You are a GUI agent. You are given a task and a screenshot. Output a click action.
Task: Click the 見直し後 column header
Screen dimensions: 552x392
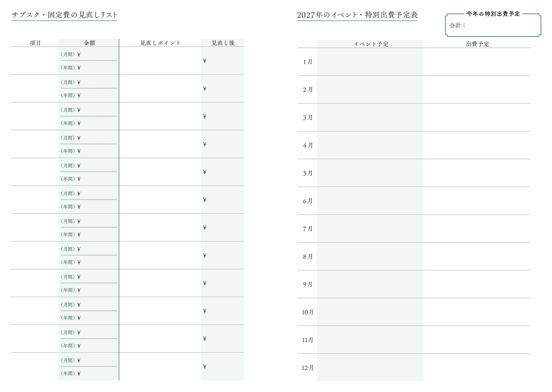[x=223, y=43]
